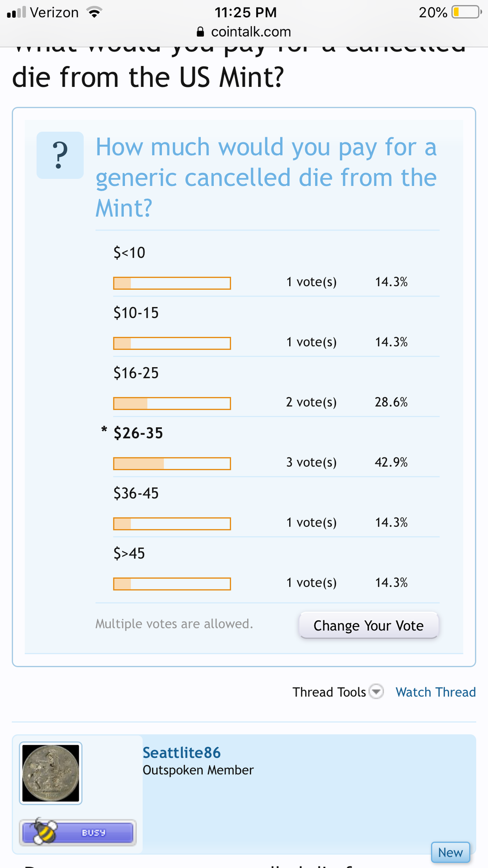
Task: Tap the cointalk.com address bar
Action: pos(251,32)
